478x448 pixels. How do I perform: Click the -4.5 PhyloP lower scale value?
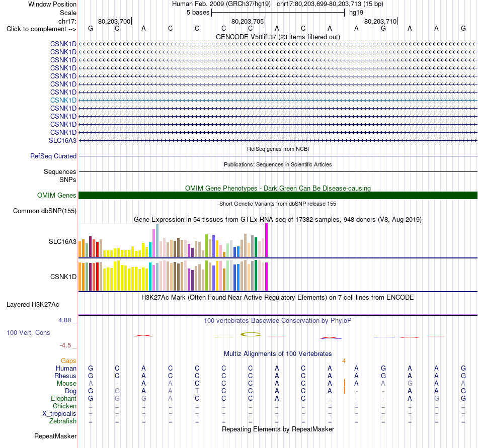65,345
